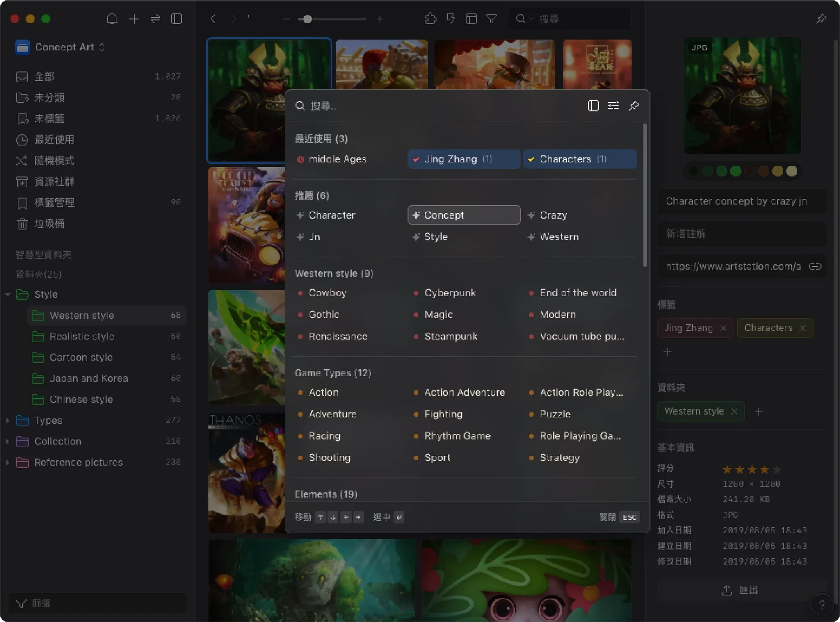The image size is (840, 622).
Task: Select the Realistic style folder
Action: (x=82, y=336)
